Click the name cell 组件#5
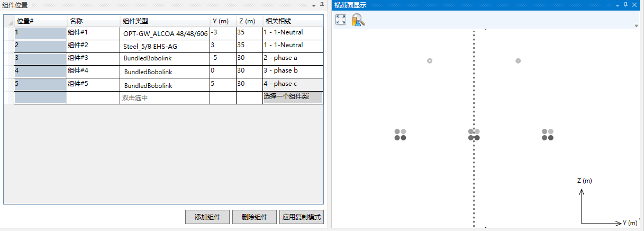The height and width of the screenshot is (231, 644). tap(94, 84)
